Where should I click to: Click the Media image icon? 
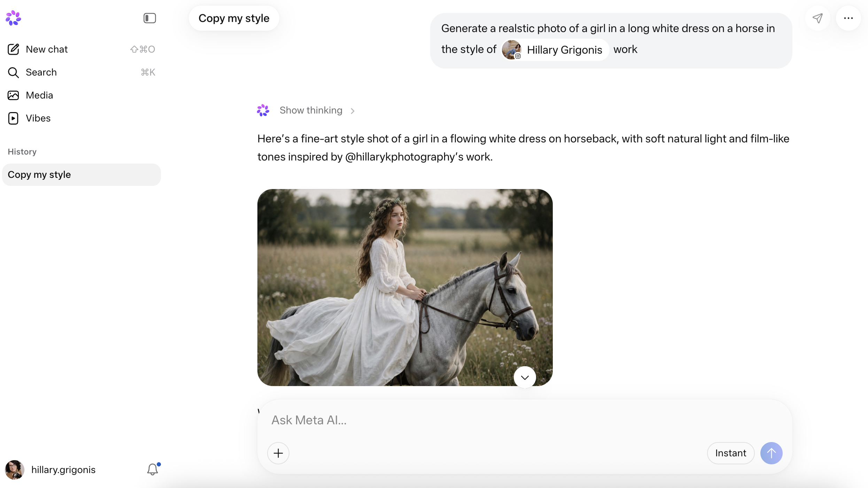coord(13,95)
